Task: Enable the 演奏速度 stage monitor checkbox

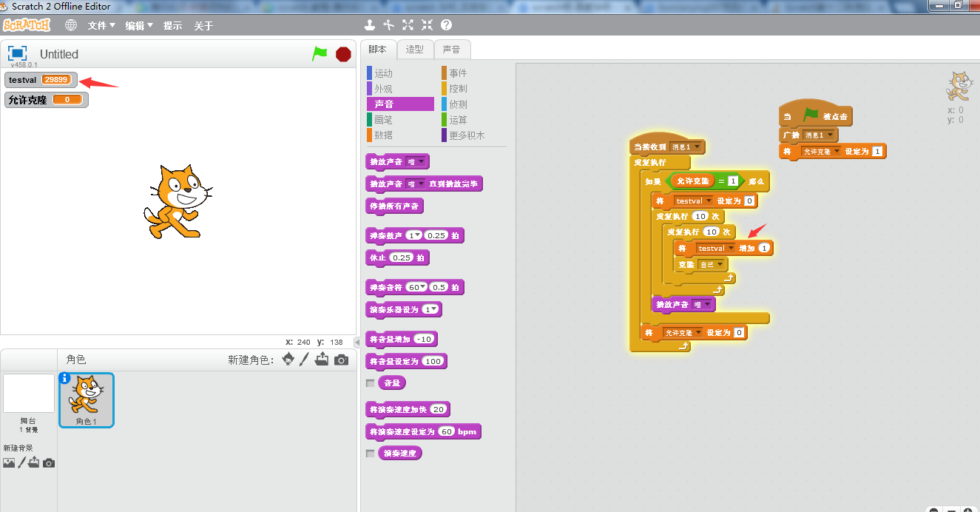Action: point(371,453)
